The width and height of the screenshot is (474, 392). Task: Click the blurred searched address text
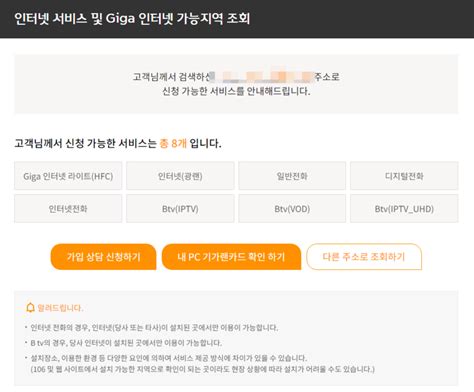[262, 77]
